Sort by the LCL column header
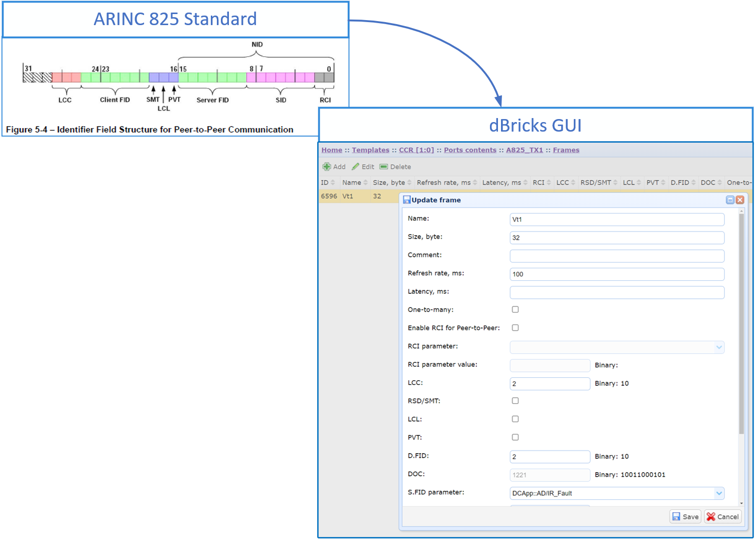This screenshot has width=756, height=540. [x=632, y=182]
